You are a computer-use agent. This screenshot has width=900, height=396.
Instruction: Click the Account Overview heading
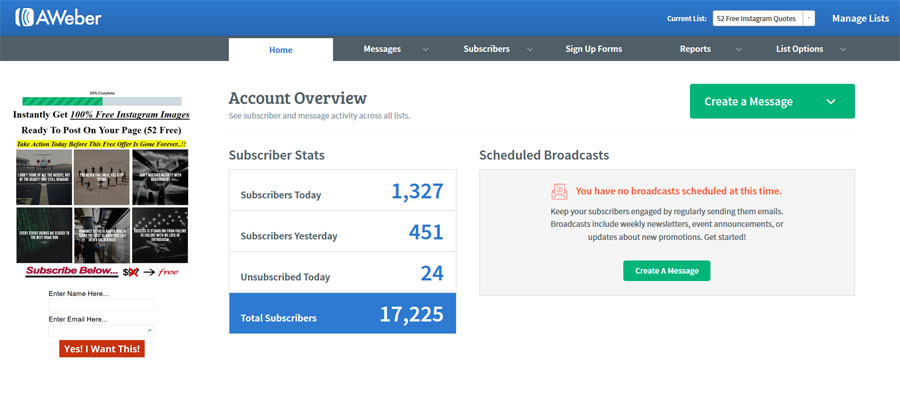(x=297, y=98)
